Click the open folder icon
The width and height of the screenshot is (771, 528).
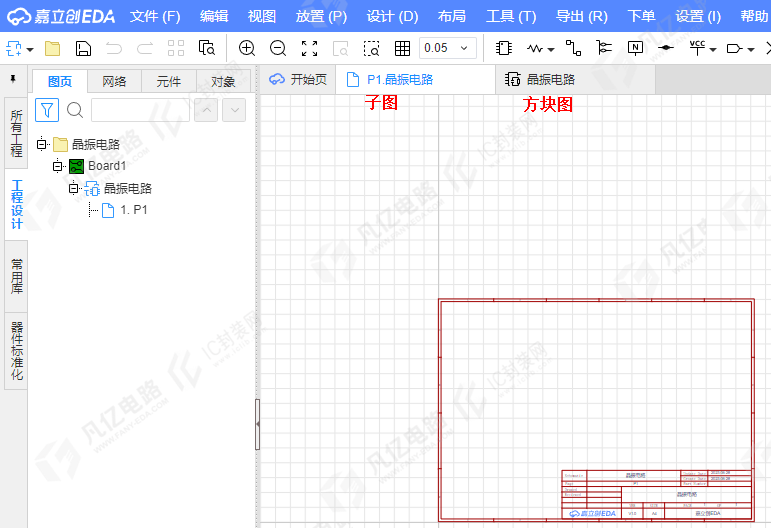(x=53, y=48)
